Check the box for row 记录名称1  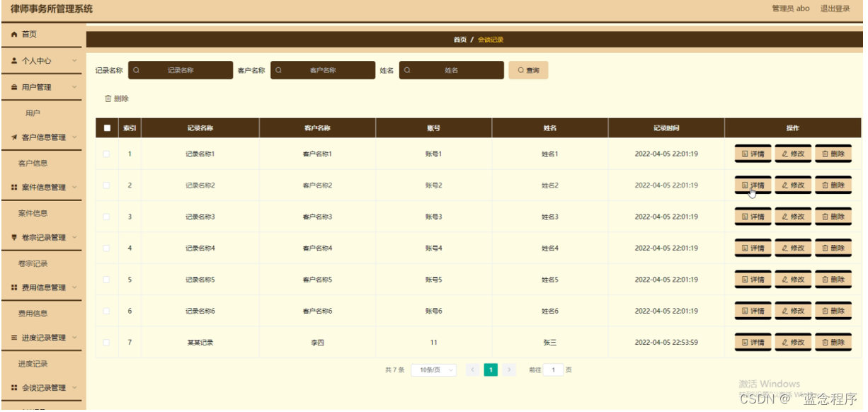click(107, 154)
